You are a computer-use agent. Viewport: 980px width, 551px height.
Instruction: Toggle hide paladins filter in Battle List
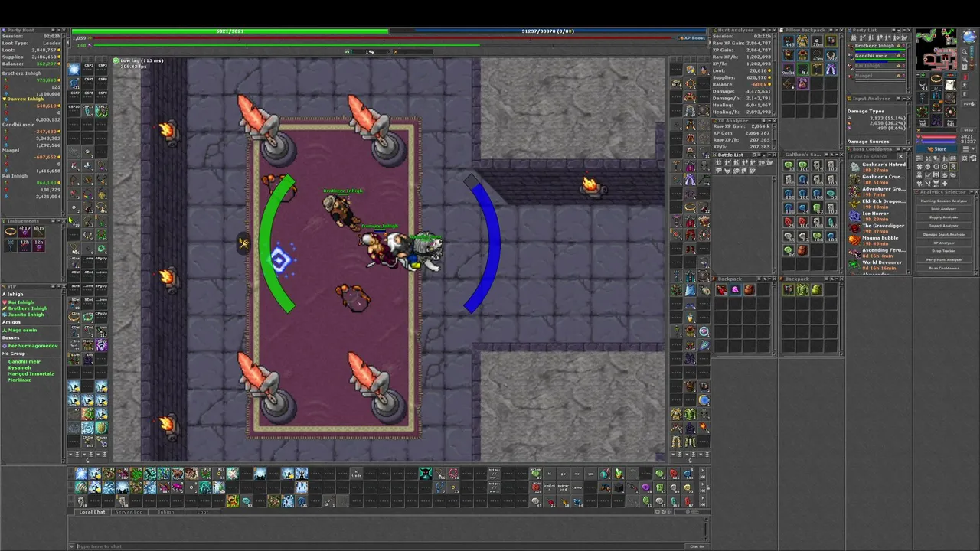pos(738,161)
